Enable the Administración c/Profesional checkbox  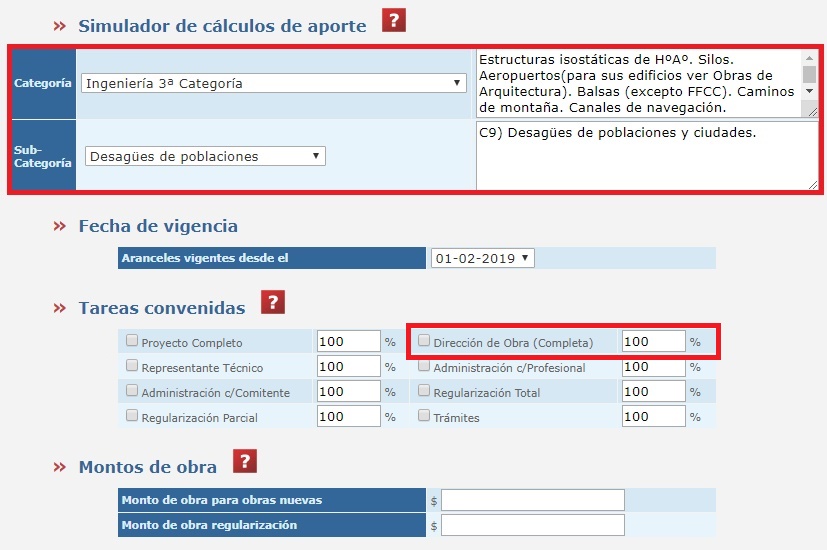(424, 366)
